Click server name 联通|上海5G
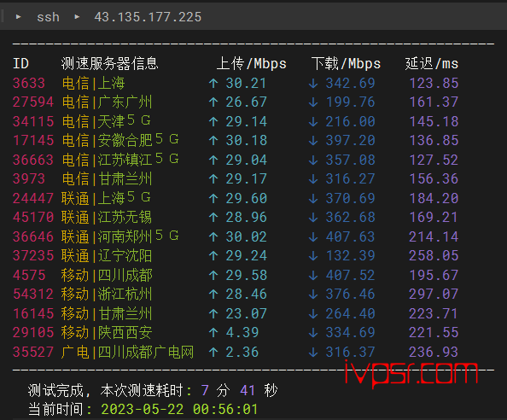 click(x=106, y=198)
